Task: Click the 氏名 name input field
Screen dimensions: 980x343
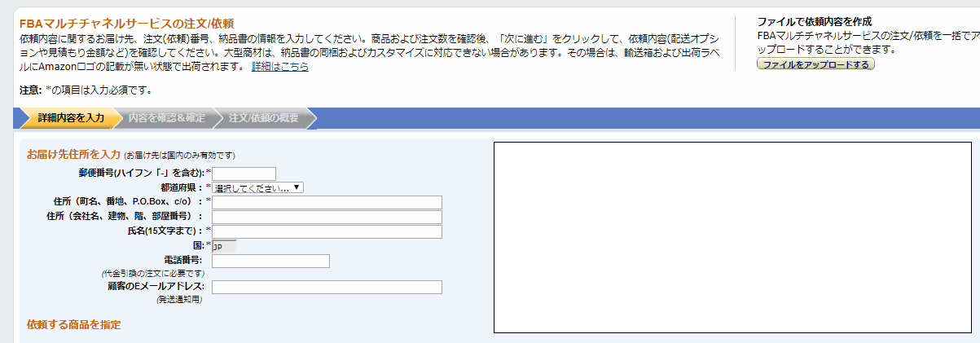Action: coord(327,231)
